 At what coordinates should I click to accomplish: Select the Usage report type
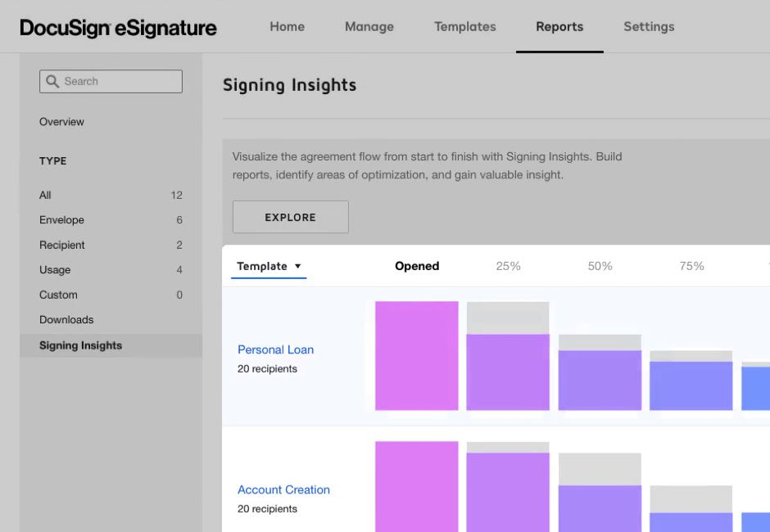[x=55, y=270]
